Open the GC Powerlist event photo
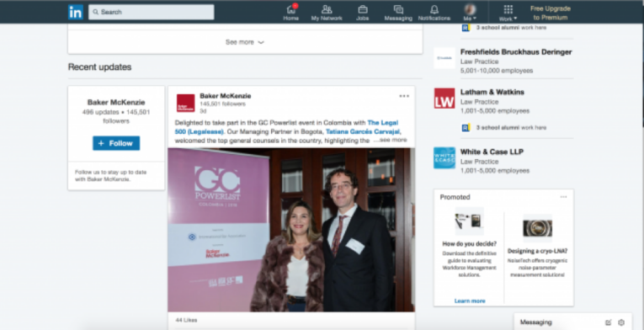This screenshot has width=644, height=330. [x=291, y=230]
